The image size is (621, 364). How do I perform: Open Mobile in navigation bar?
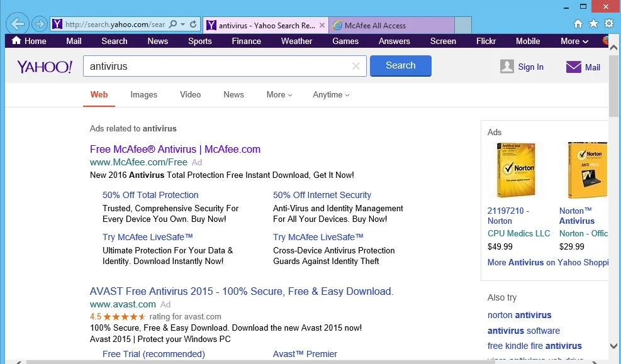tap(528, 41)
